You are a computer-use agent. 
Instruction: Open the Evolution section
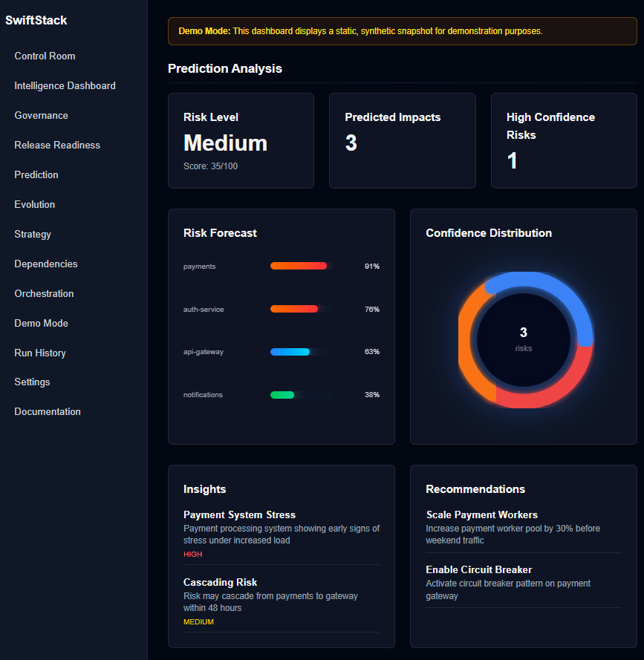[34, 204]
